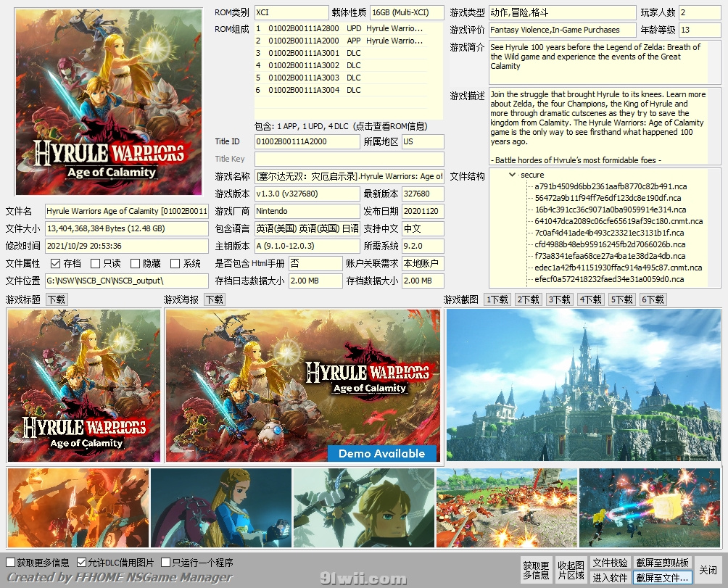Collapse the secure folder tree node
This screenshot has width=728, height=588.
coord(512,175)
